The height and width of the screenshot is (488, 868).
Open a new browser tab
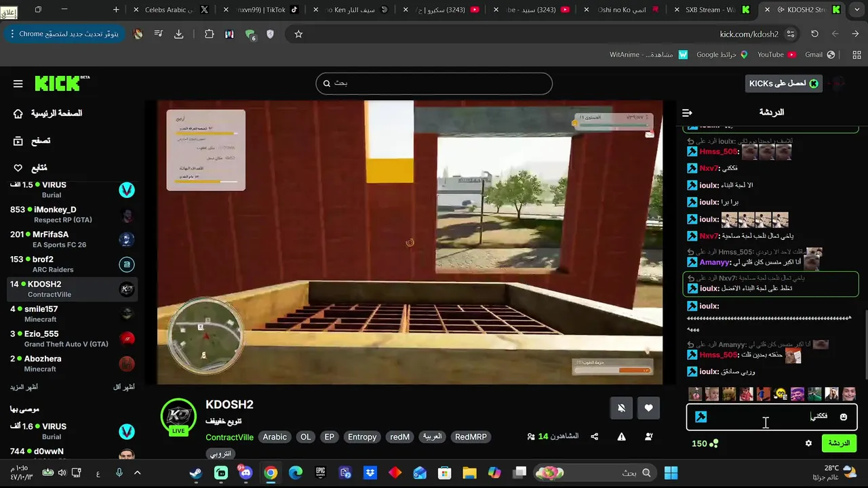pyautogui.click(x=116, y=9)
